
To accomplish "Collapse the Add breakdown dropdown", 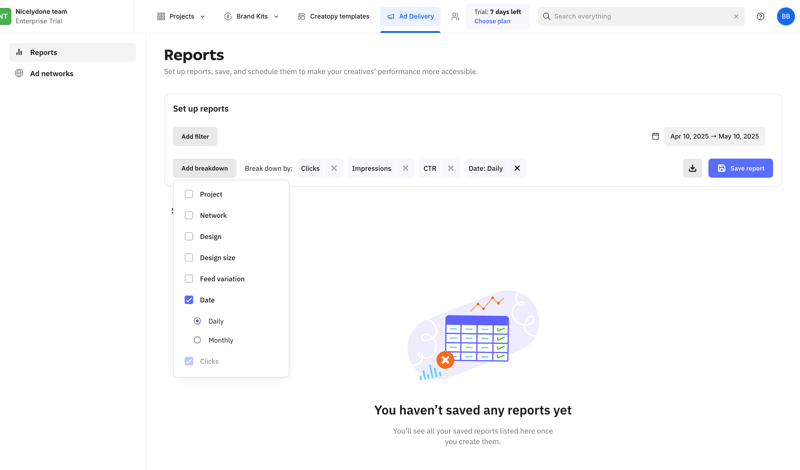I will (204, 168).
